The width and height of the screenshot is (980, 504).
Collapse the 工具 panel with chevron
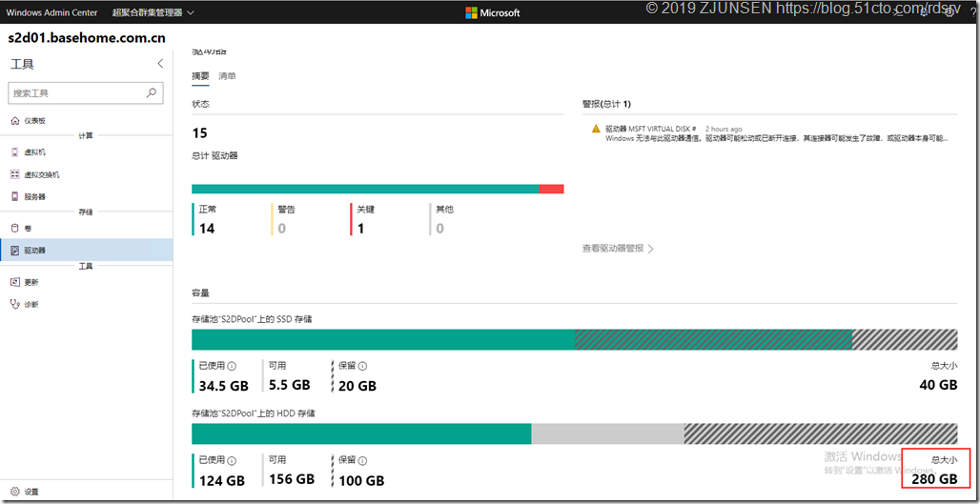coord(160,64)
